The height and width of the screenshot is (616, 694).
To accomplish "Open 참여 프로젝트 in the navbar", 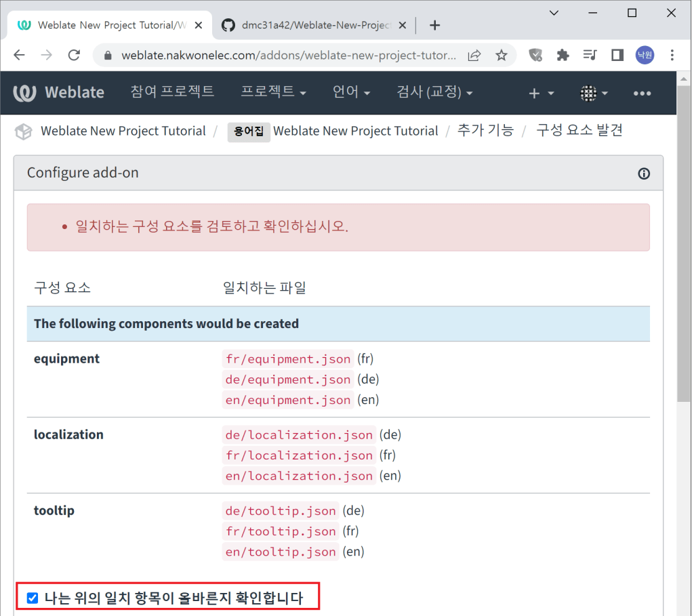I will tap(172, 91).
